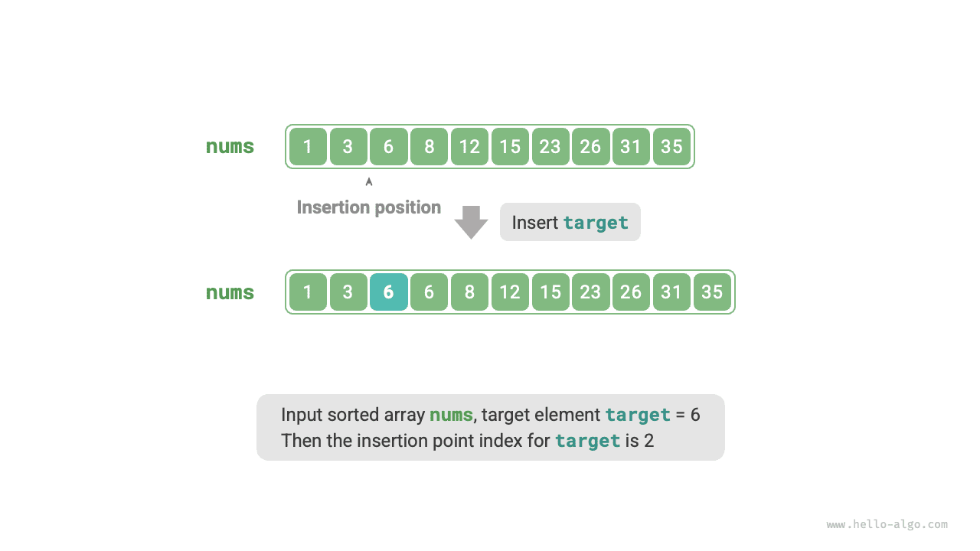Select cell 26 in the bottom array

click(631, 292)
